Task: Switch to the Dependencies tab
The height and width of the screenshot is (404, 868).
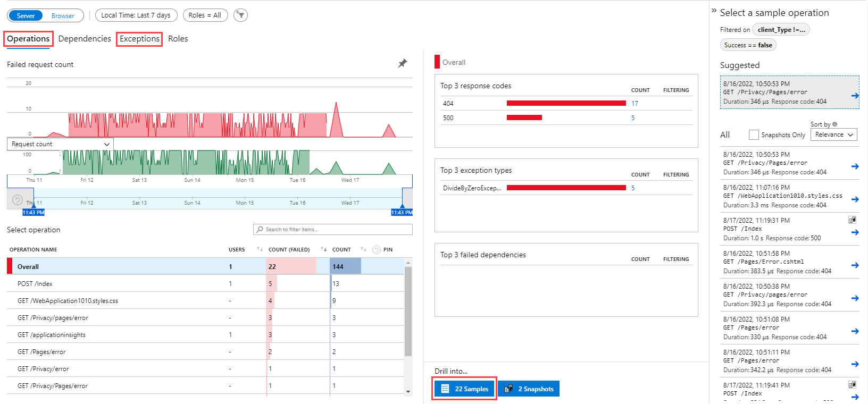Action: coord(85,39)
